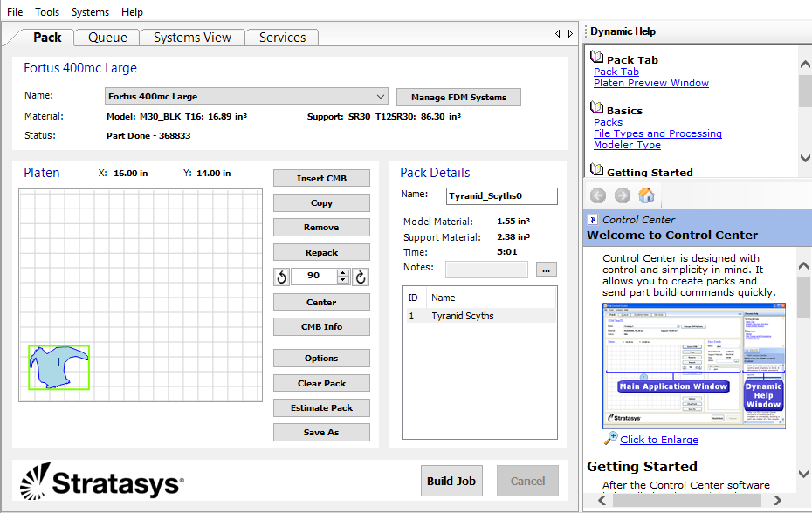Click the Center button
Viewport: 812px width, 513px height.
click(x=321, y=302)
